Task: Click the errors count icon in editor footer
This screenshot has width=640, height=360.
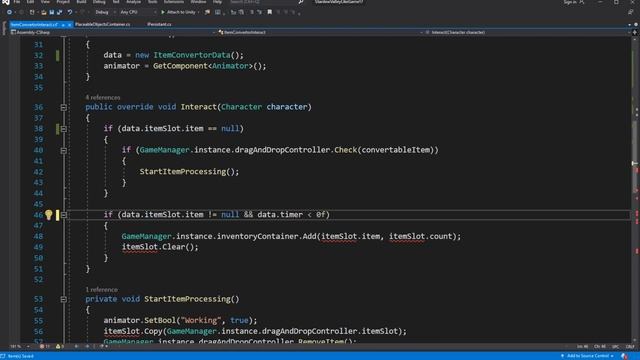Action: coord(42,347)
